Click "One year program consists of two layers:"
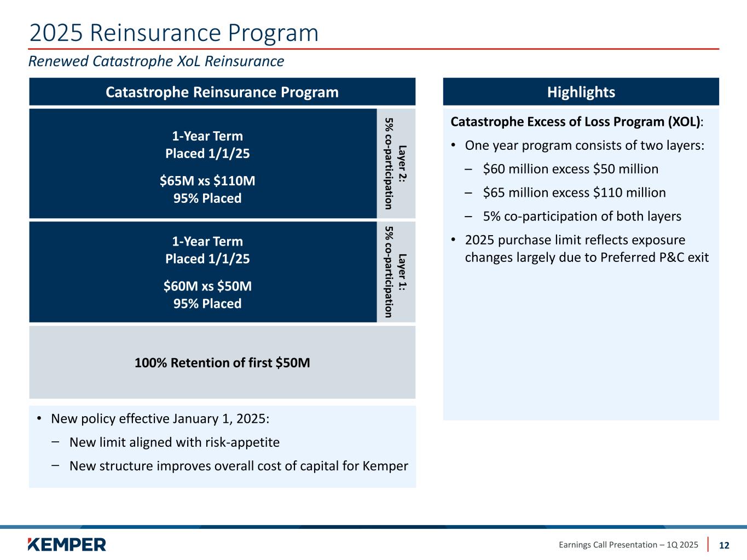The width and height of the screenshot is (747, 560). [584, 145]
